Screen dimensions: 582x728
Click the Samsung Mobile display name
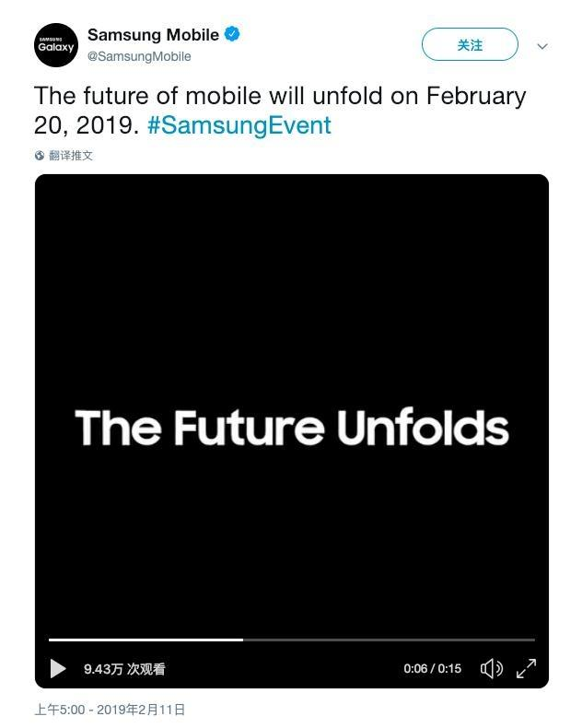pyautogui.click(x=153, y=35)
